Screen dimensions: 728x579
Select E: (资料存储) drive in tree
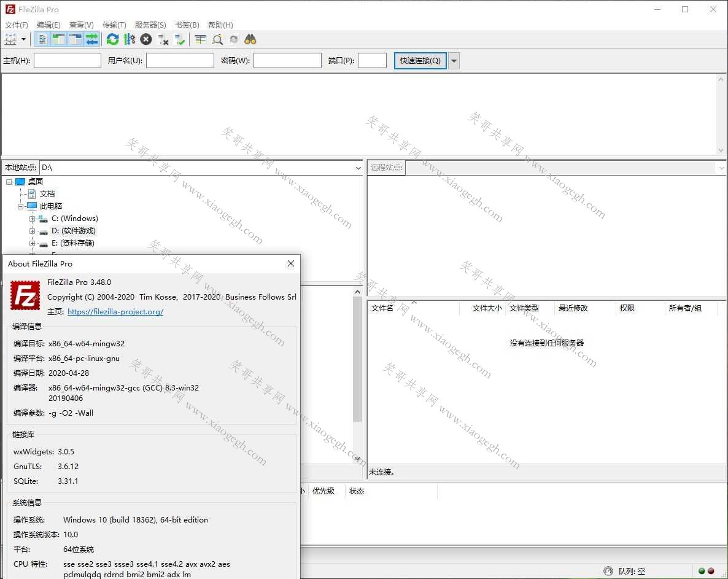pos(73,243)
